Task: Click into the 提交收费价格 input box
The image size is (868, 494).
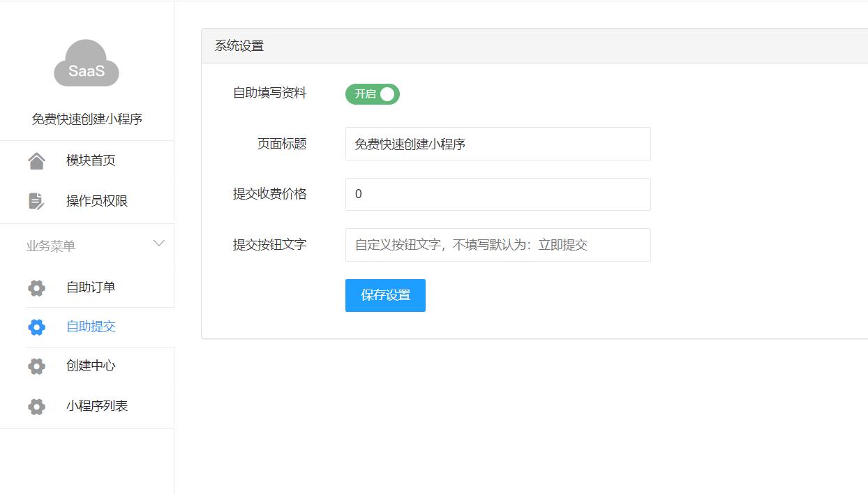Action: [x=497, y=194]
